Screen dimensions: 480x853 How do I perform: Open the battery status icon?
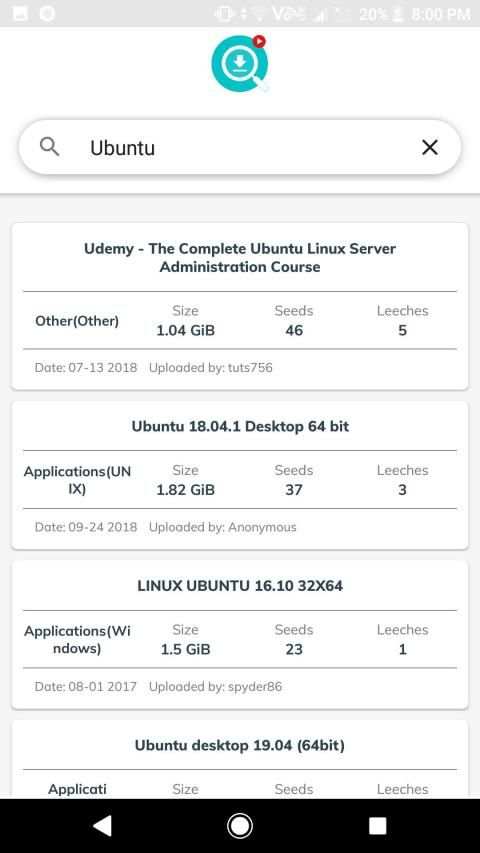(x=397, y=14)
